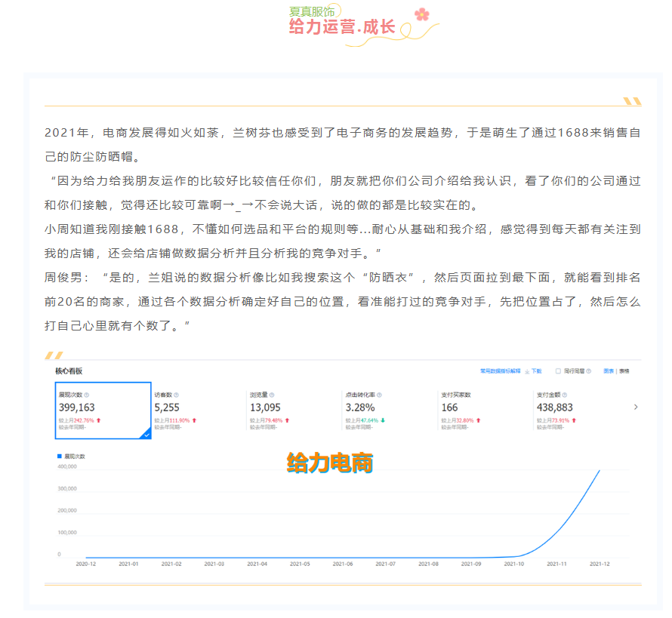Click help icon next to 访客数
Image resolution: width=672 pixels, height=618 pixels.
point(177,395)
